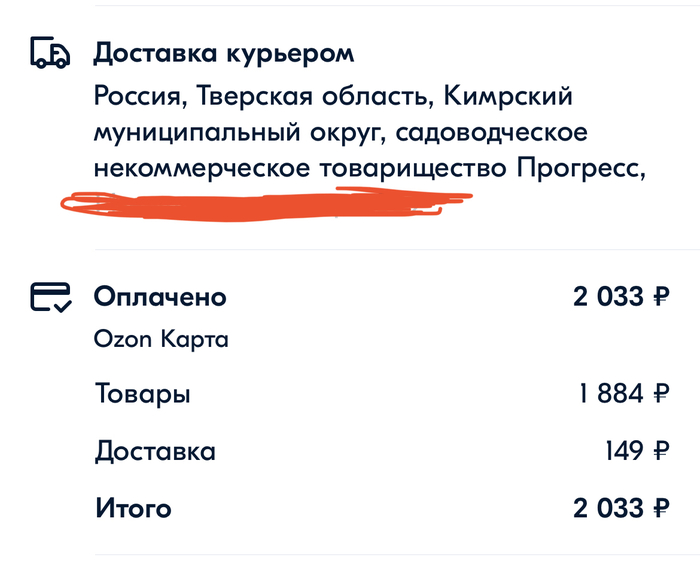Viewport: 700px width, 573px height.
Task: Click the "Доставка" cost row label
Action: coord(155,451)
